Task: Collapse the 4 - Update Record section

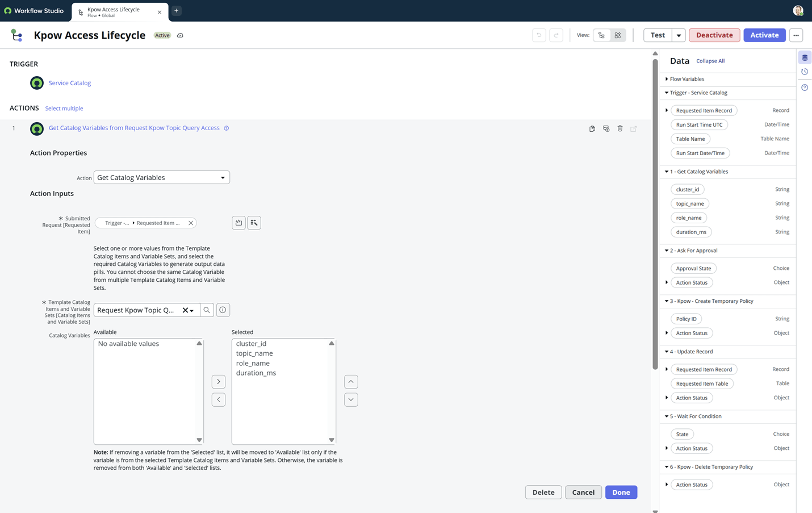Action: point(667,352)
